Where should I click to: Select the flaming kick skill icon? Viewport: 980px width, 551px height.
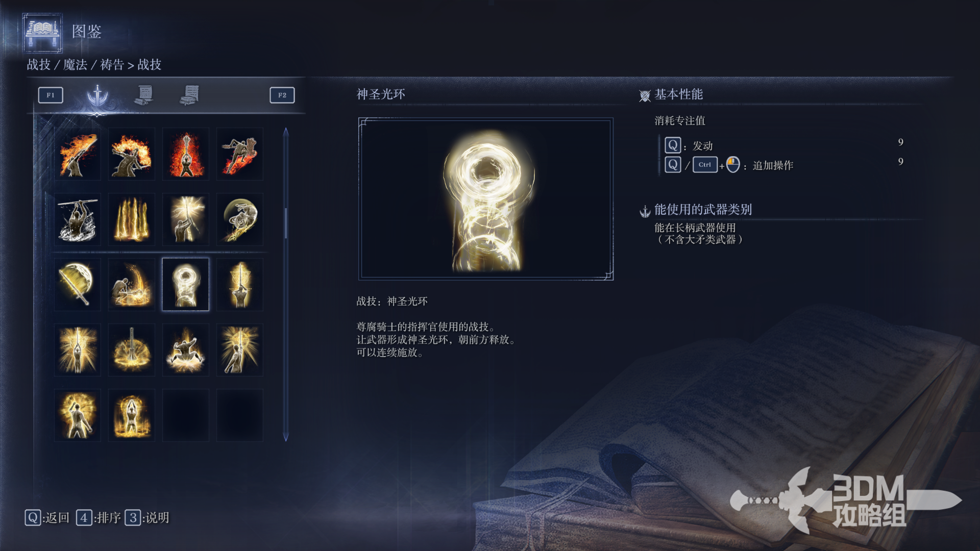240,154
